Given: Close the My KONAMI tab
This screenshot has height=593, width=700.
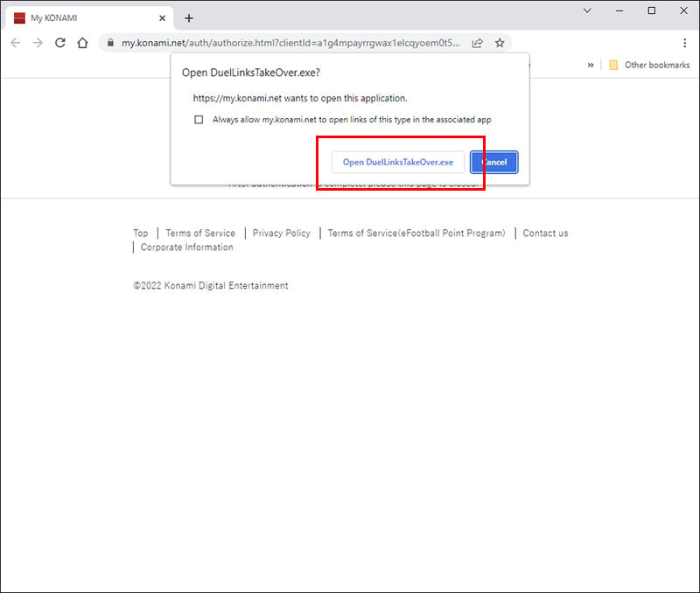Looking at the screenshot, I should [x=163, y=18].
